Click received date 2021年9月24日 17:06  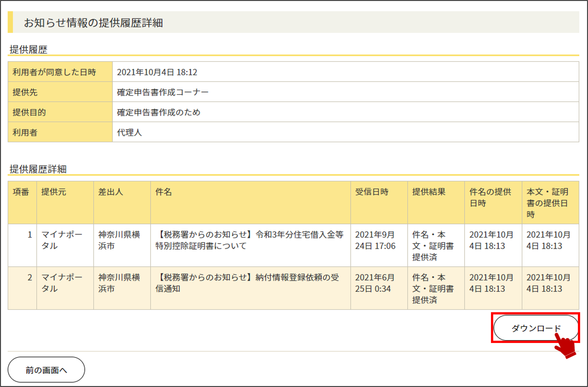[375, 240]
